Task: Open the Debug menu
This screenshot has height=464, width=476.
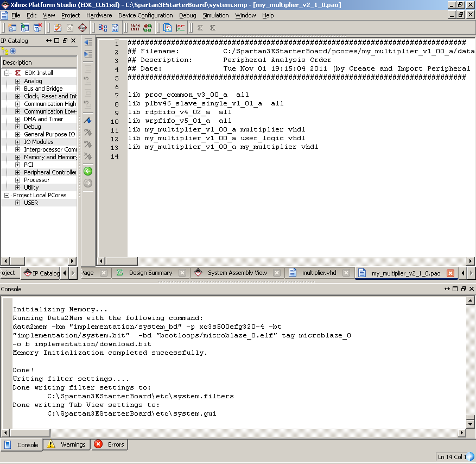Action: point(187,15)
